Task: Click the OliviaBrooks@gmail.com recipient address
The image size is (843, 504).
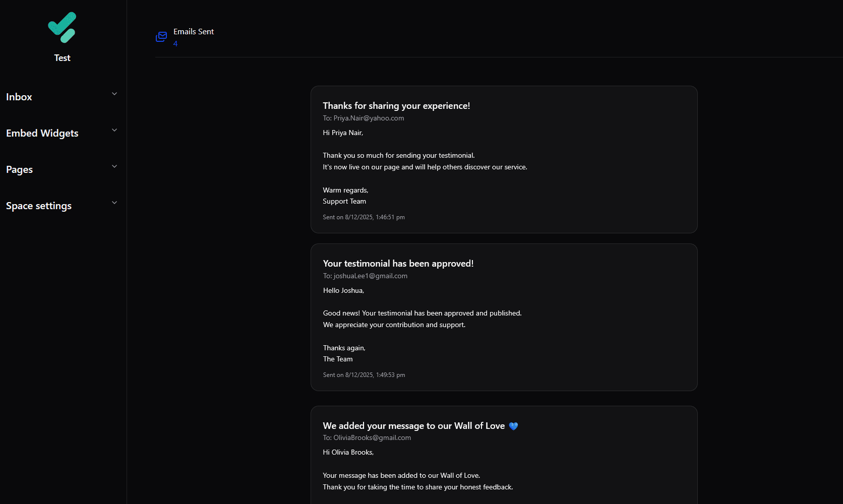Action: [x=372, y=437]
